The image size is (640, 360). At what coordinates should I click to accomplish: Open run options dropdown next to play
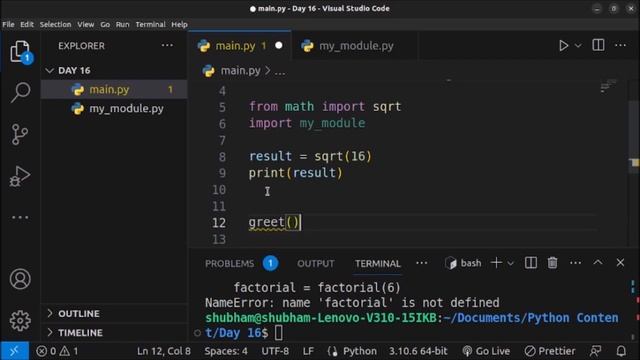pos(578,46)
